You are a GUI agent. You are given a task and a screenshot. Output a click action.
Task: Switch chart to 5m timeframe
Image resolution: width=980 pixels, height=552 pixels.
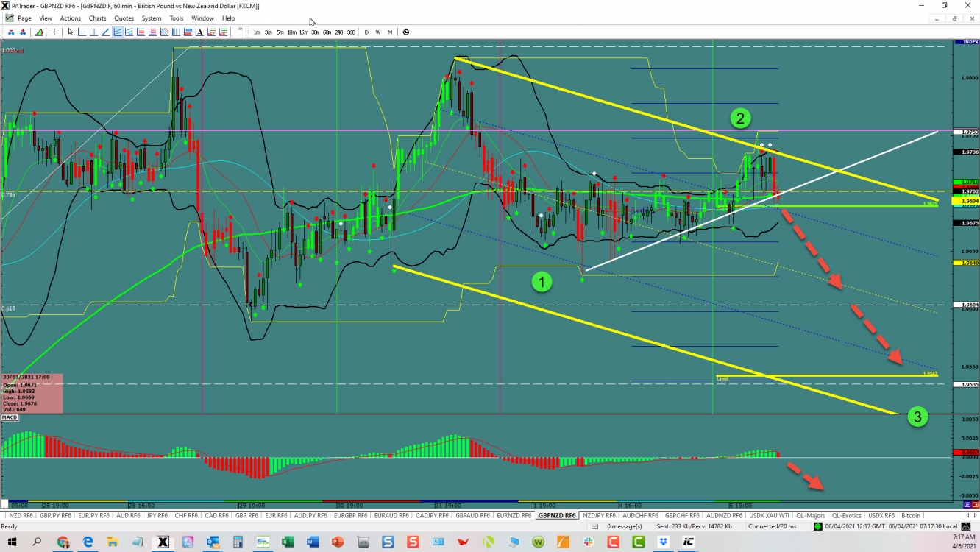pyautogui.click(x=280, y=32)
